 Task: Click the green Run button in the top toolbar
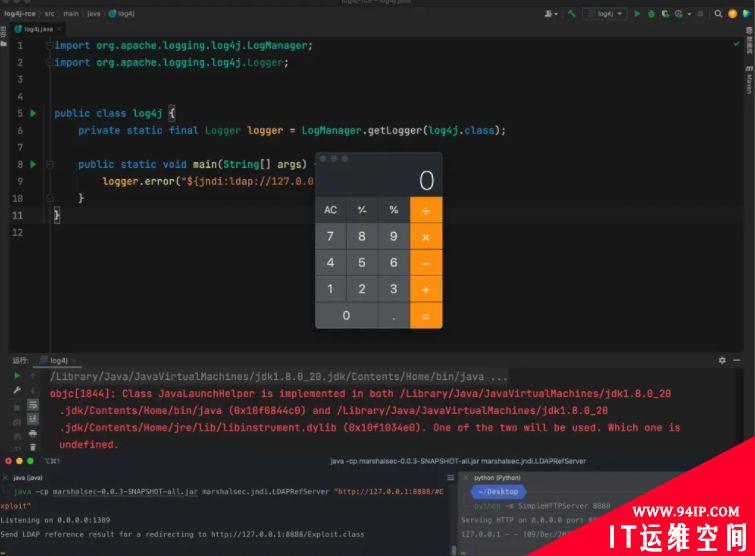pos(637,14)
